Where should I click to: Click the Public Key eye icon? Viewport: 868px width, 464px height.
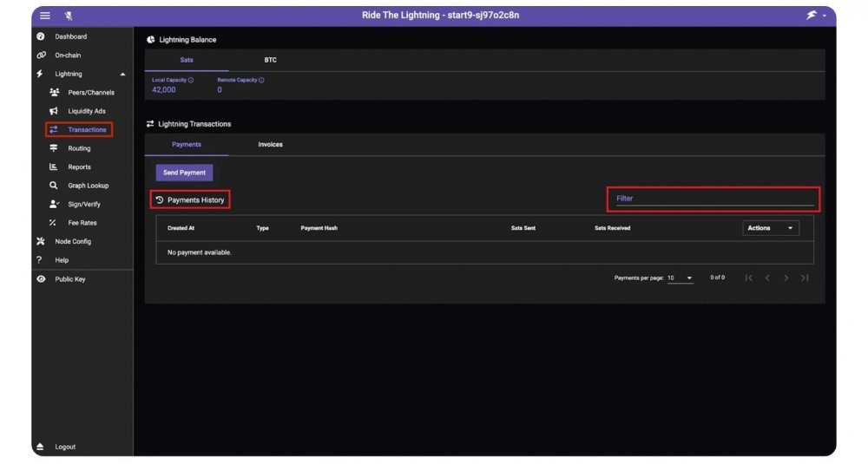[41, 279]
